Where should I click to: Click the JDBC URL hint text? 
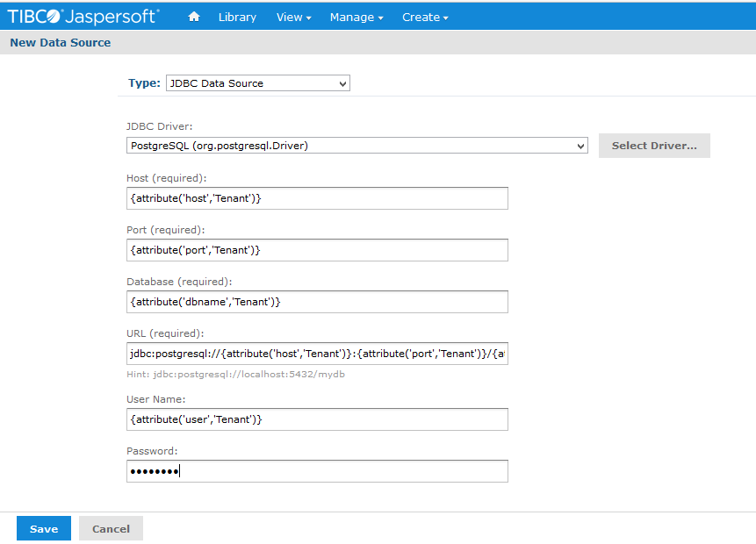[236, 375]
